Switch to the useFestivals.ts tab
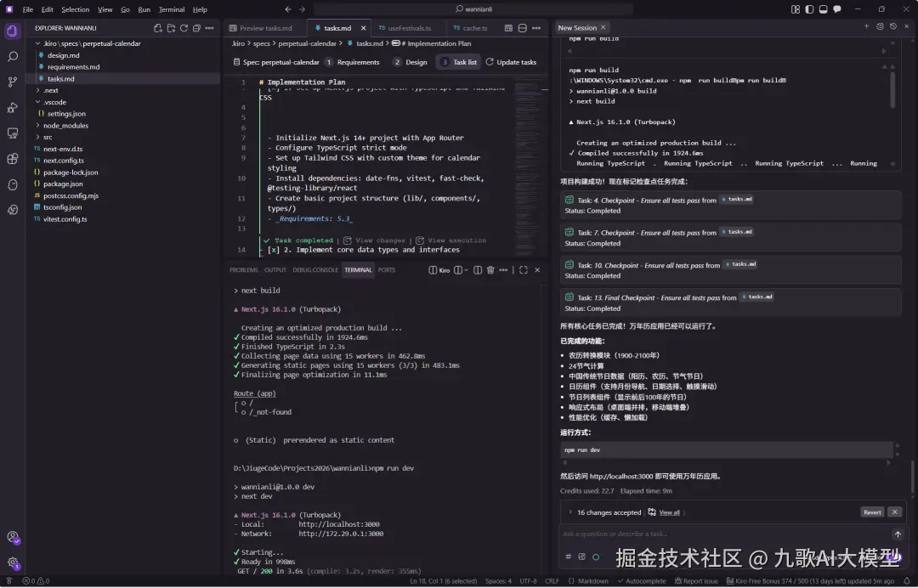Image resolution: width=918 pixels, height=588 pixels. point(409,28)
